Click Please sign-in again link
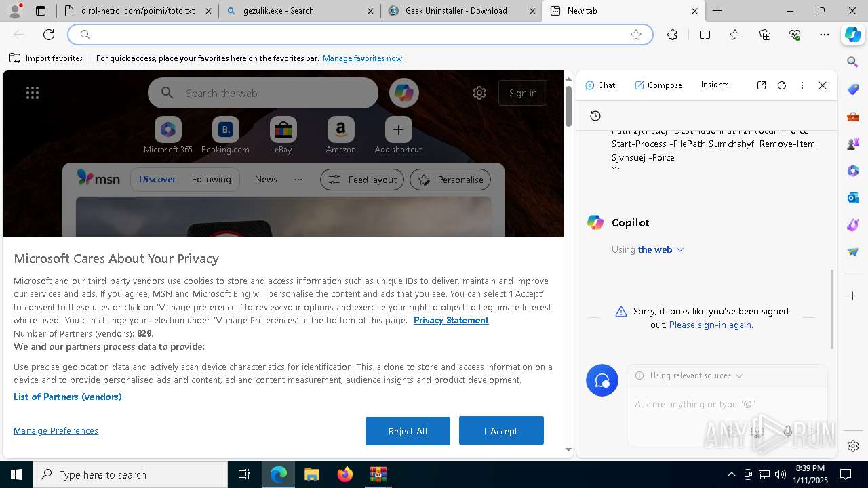The height and width of the screenshot is (488, 868). pos(711,325)
